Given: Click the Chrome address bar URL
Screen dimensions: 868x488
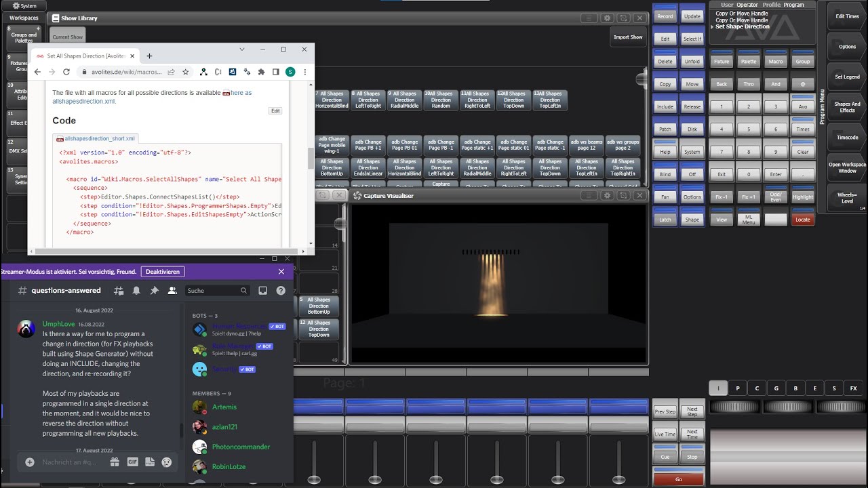Looking at the screenshot, I should pyautogui.click(x=127, y=72).
